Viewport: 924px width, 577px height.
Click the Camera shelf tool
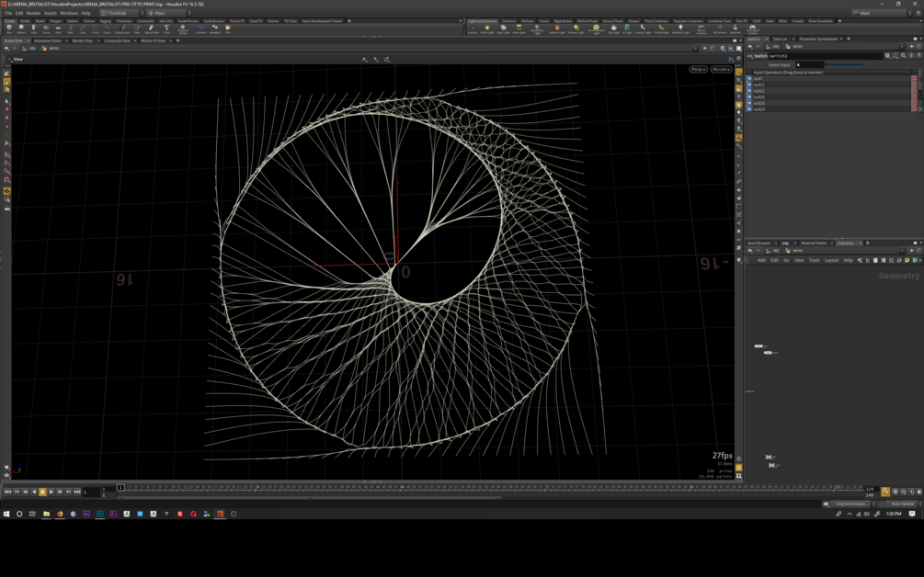pyautogui.click(x=473, y=28)
